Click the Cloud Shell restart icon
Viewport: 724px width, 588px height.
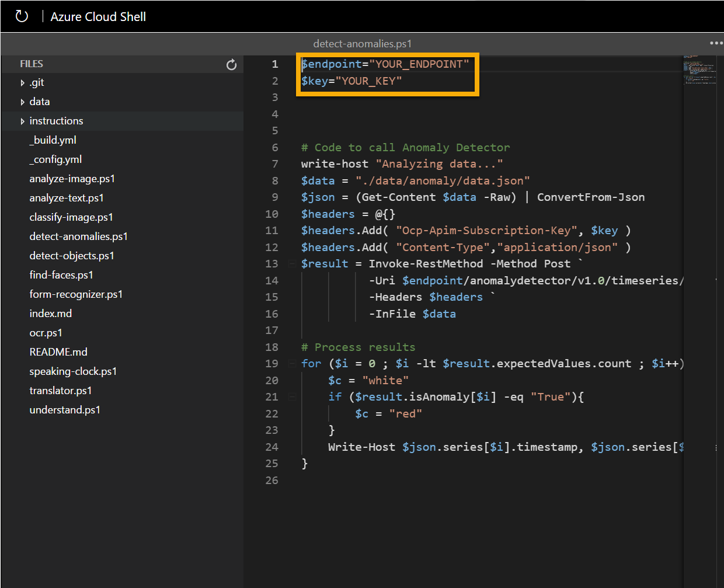pos(22,16)
